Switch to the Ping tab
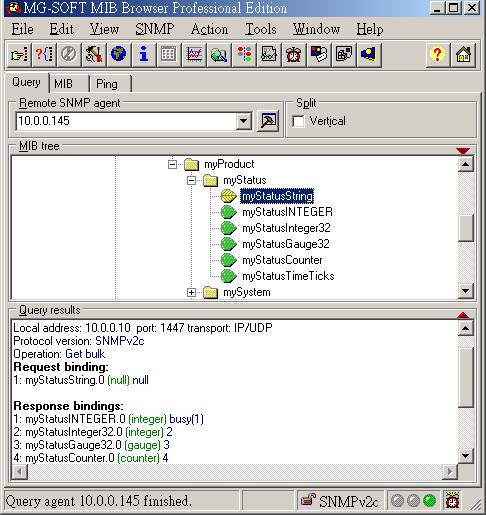Image resolution: width=486 pixels, height=515 pixels. click(107, 84)
